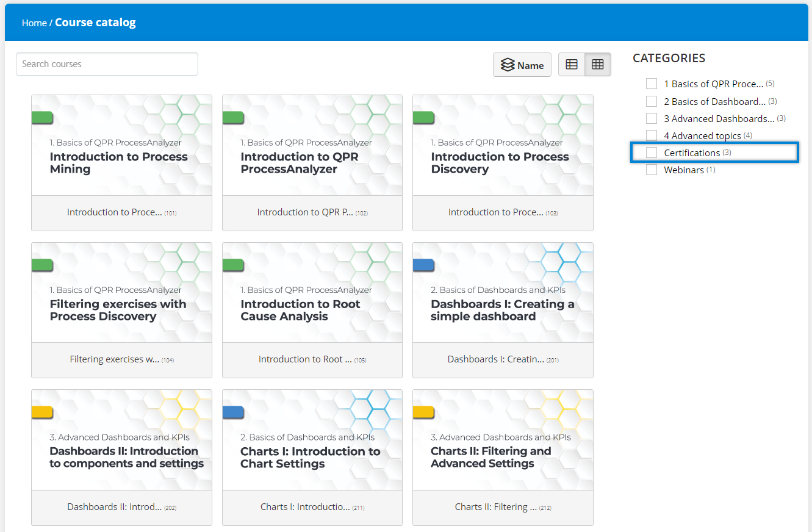Click course 102 title link below card

click(x=312, y=212)
